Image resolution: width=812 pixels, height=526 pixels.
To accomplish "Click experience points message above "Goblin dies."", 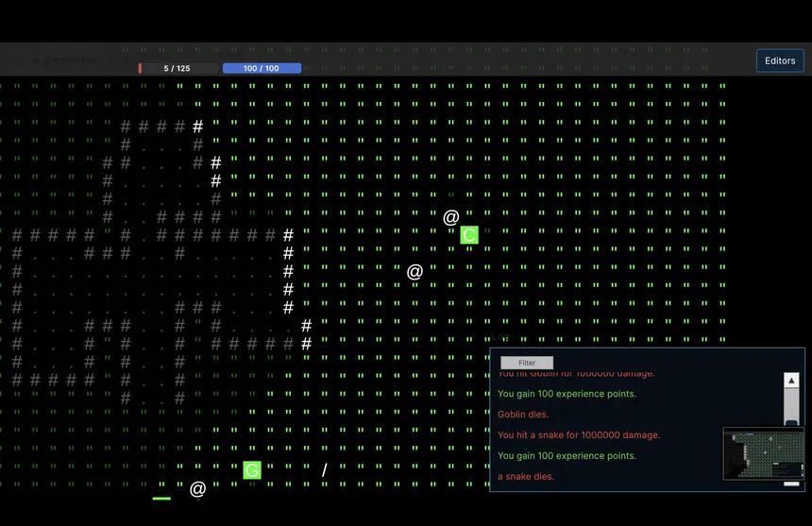I will pyautogui.click(x=567, y=394).
